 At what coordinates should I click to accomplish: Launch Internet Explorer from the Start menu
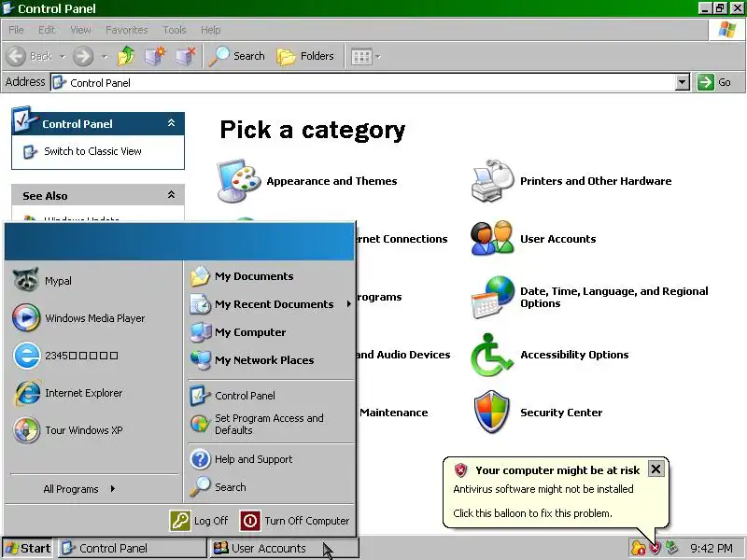point(92,393)
